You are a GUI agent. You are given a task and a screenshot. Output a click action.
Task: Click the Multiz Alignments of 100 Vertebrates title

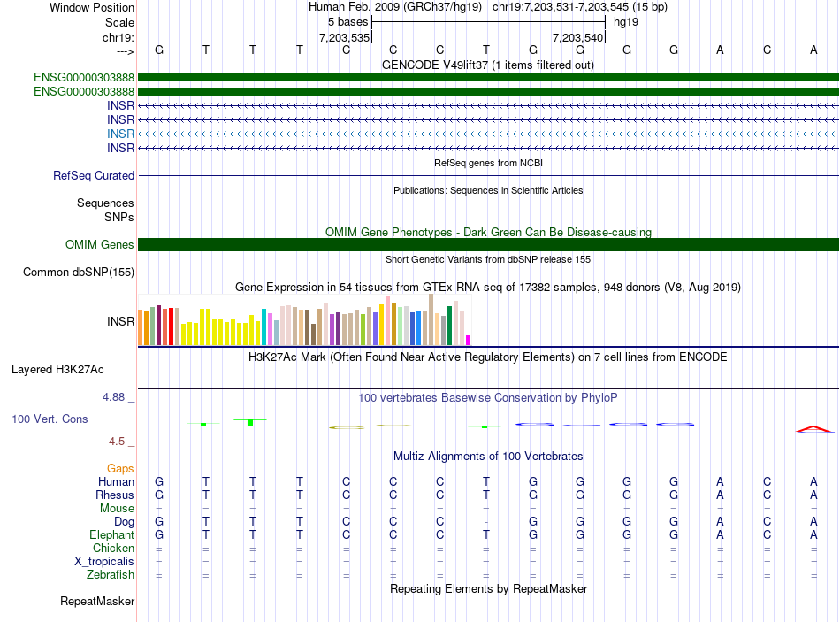[487, 457]
